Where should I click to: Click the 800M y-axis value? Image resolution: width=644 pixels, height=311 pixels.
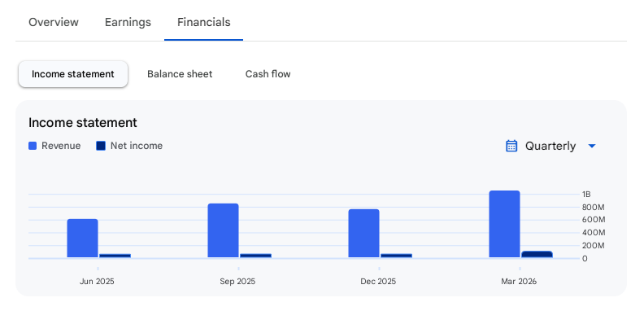point(594,207)
